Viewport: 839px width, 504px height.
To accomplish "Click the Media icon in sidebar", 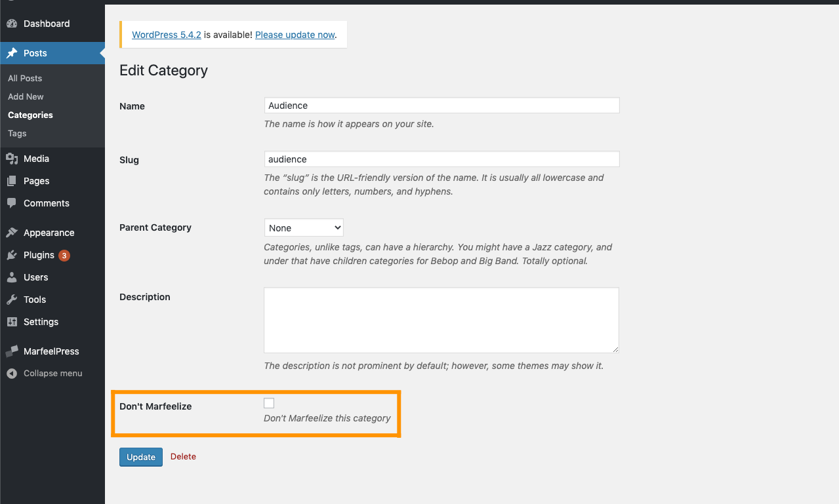I will [x=12, y=159].
